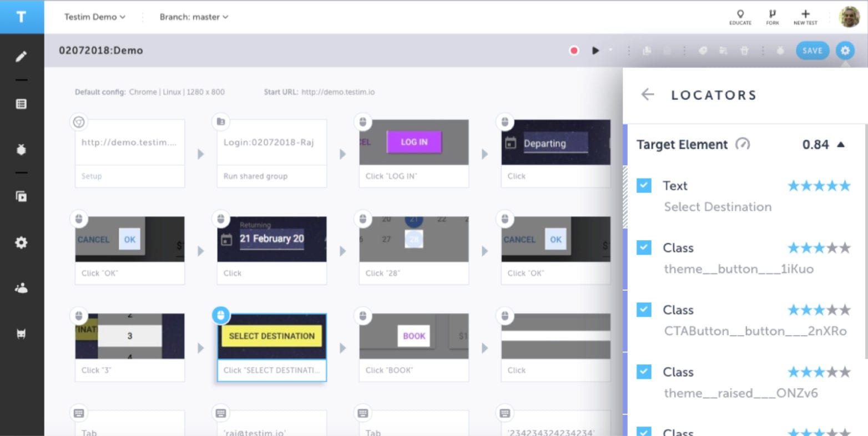Image resolution: width=868 pixels, height=436 pixels.
Task: Go back using Locators panel arrow
Action: pos(647,95)
